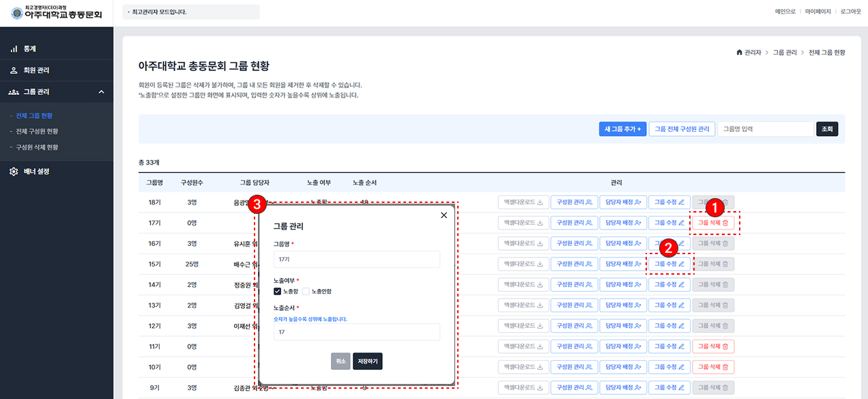Click the 노출 순서 column header
This screenshot has width=868, height=399.
(x=364, y=182)
